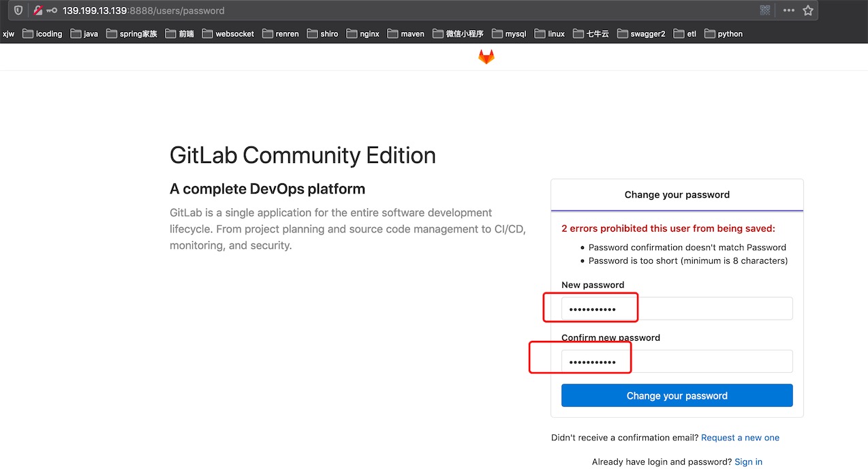Viewport: 868px width, 469px height.
Task: Click the Change your password button
Action: [677, 395]
